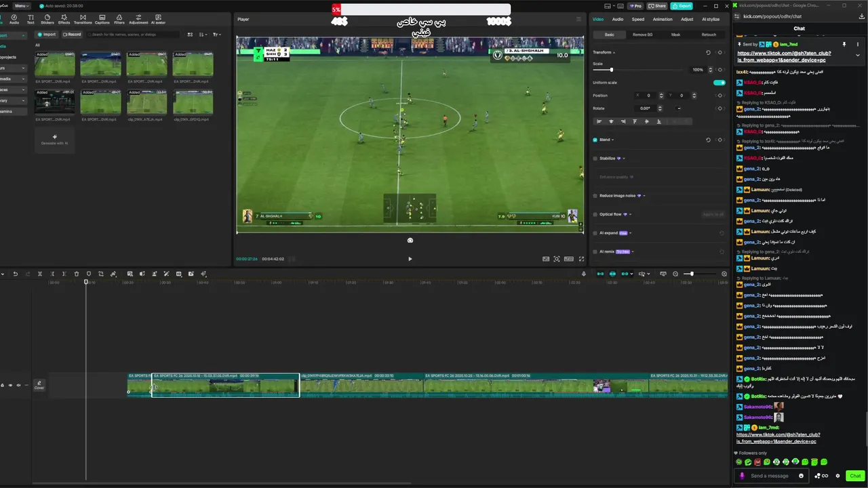Zoom out timeline with minus icon
The width and height of the screenshot is (868, 488).
[675, 274]
